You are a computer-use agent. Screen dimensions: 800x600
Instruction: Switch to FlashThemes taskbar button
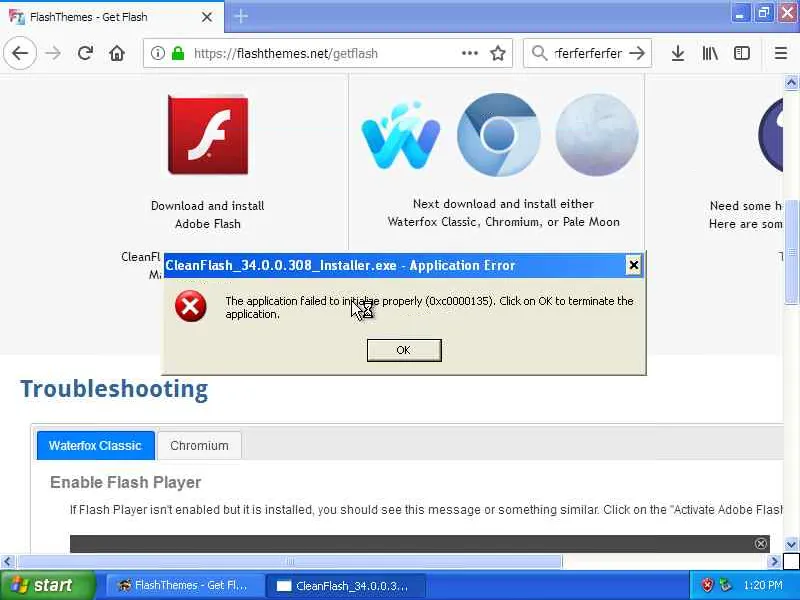(184, 585)
